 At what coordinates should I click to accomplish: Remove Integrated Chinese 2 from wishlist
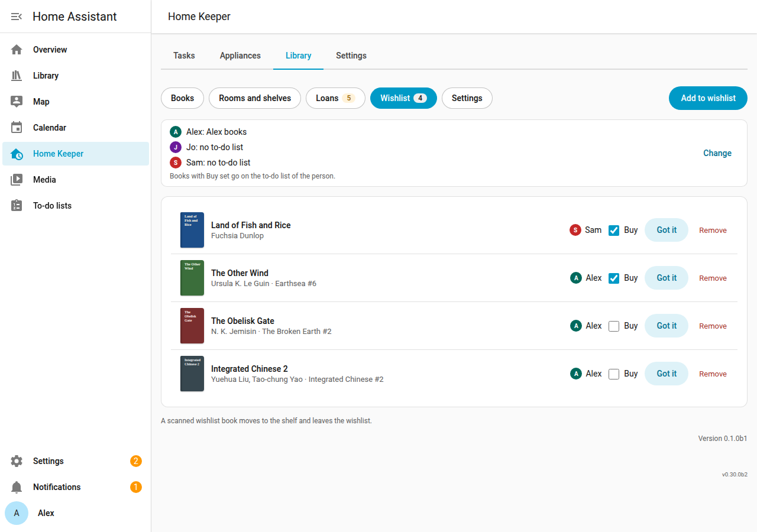(x=713, y=374)
